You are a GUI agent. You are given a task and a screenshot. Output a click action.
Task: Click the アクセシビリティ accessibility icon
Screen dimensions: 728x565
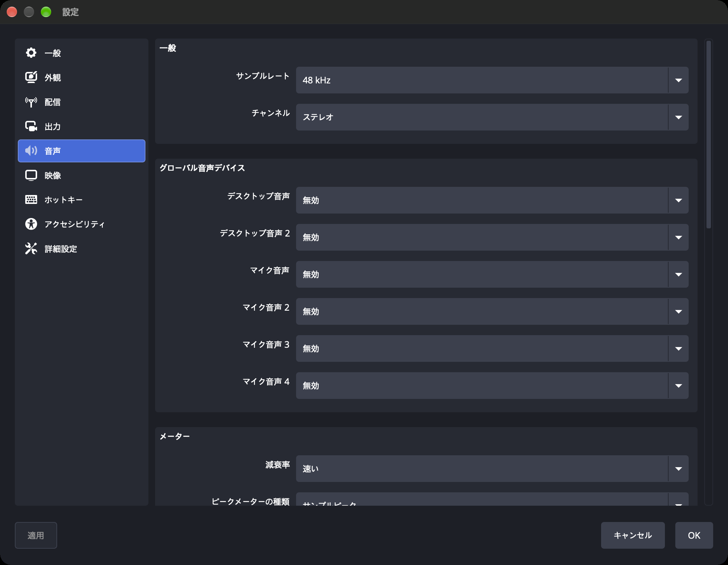(31, 224)
